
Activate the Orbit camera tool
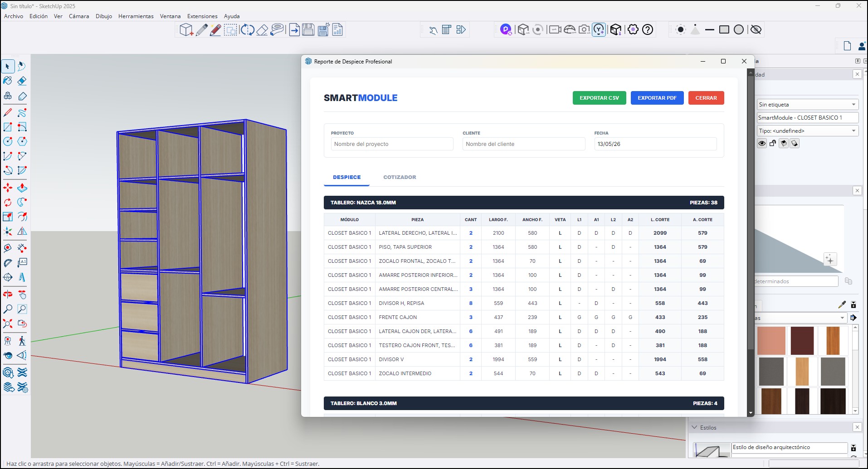pyautogui.click(x=8, y=295)
